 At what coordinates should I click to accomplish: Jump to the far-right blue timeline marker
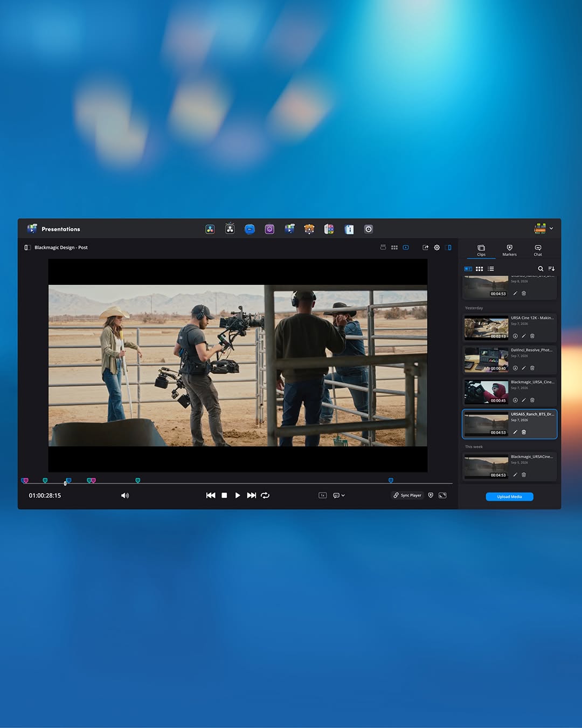[x=391, y=480]
